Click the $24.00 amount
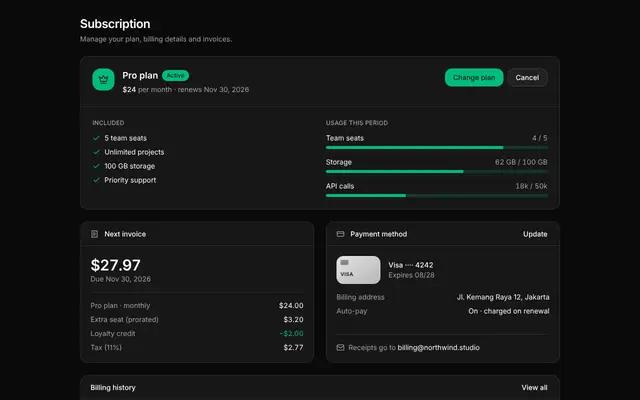The width and height of the screenshot is (640, 400). pos(291,305)
